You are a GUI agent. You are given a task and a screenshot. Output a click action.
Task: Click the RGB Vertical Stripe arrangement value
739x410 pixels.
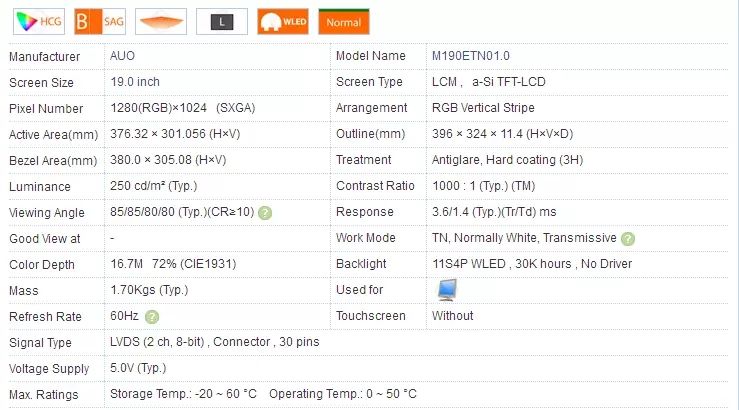483,108
